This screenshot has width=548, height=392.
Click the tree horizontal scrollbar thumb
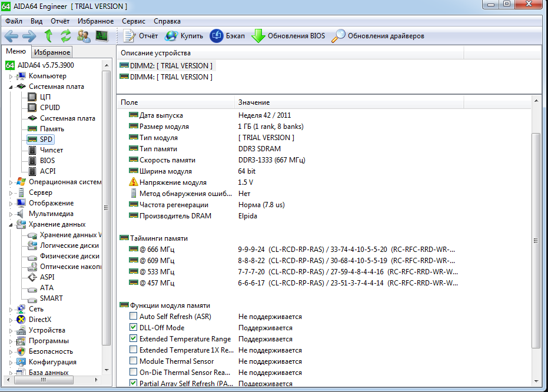pyautogui.click(x=44, y=380)
